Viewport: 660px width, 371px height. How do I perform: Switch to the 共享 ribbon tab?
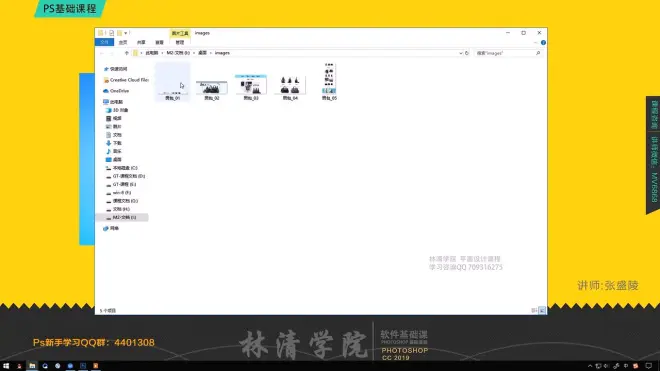(141, 43)
